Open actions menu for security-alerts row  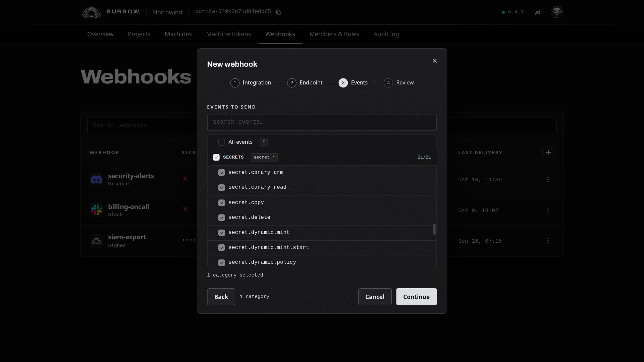coord(548,179)
